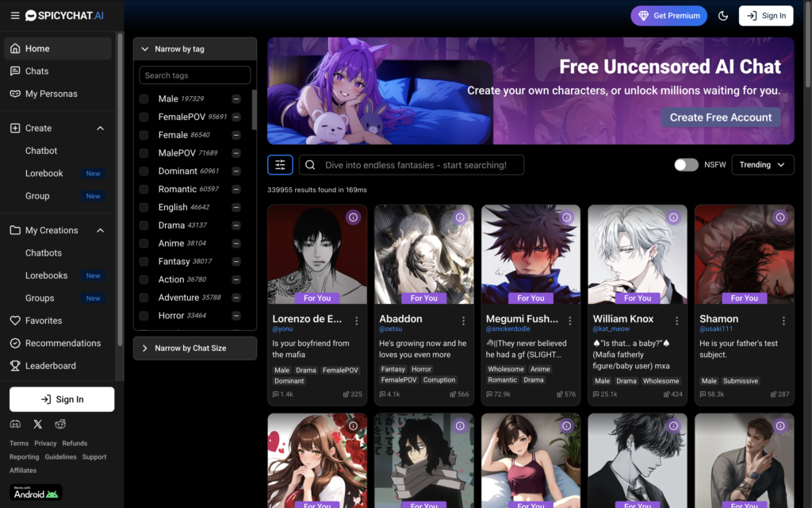Check the Drama tag checkbox
Screen dimensions: 812x508
[144, 225]
